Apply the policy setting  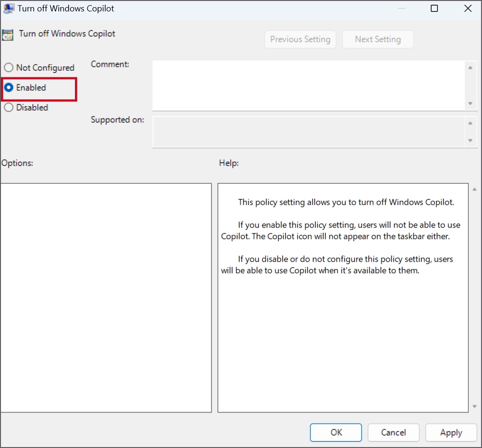point(451,432)
